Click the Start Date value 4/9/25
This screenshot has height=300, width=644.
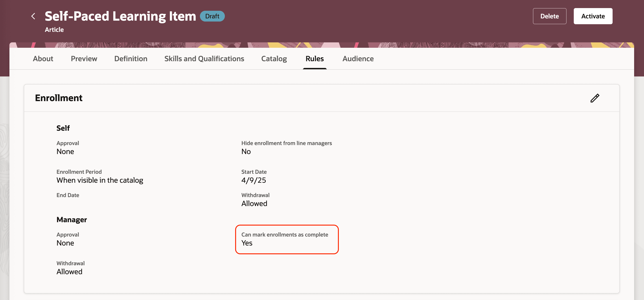tap(254, 180)
